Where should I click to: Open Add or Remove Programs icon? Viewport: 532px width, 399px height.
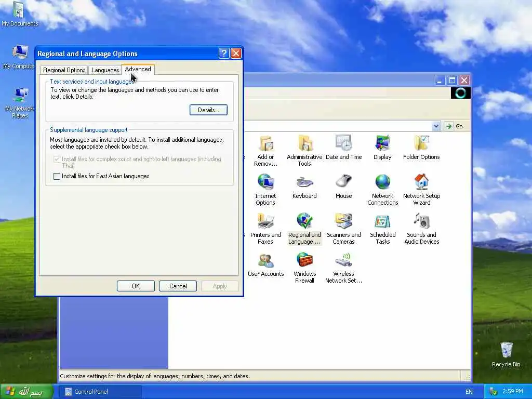click(265, 144)
